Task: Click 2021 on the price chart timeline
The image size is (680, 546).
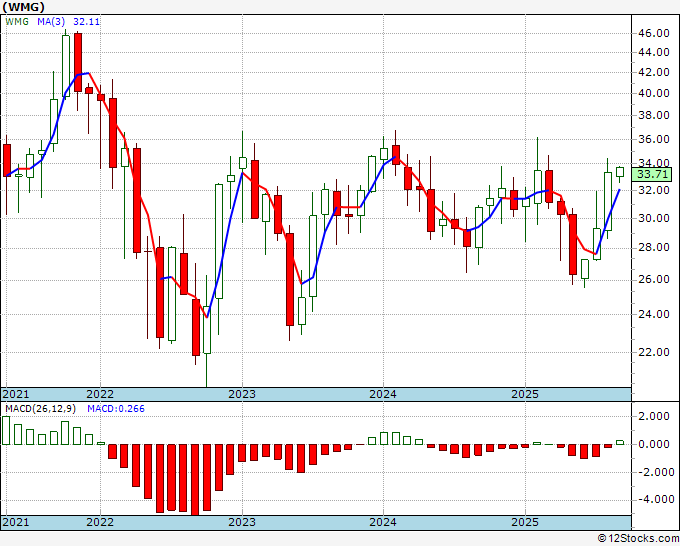Action: (16, 394)
